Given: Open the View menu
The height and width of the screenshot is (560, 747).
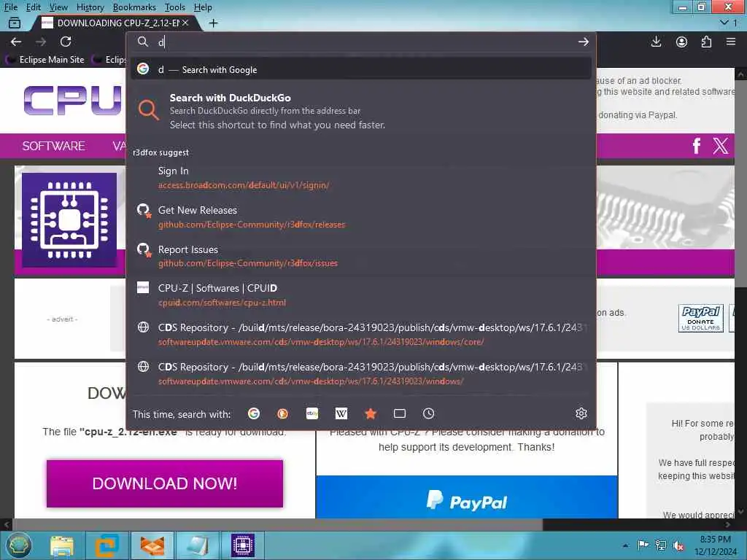Looking at the screenshot, I should tap(58, 7).
